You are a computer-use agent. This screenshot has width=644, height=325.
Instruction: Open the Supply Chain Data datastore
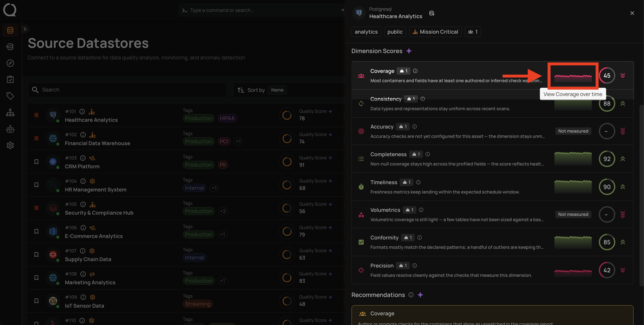point(88,259)
